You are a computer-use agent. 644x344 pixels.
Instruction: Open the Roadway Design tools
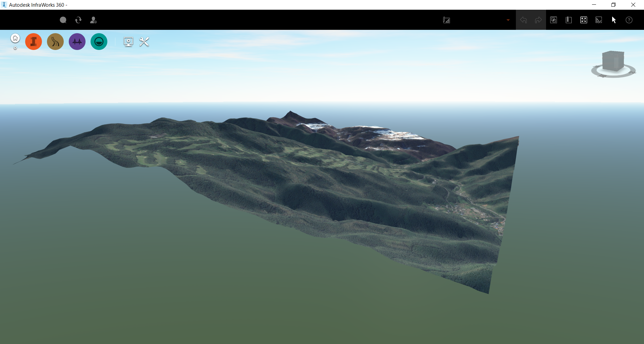(x=55, y=41)
